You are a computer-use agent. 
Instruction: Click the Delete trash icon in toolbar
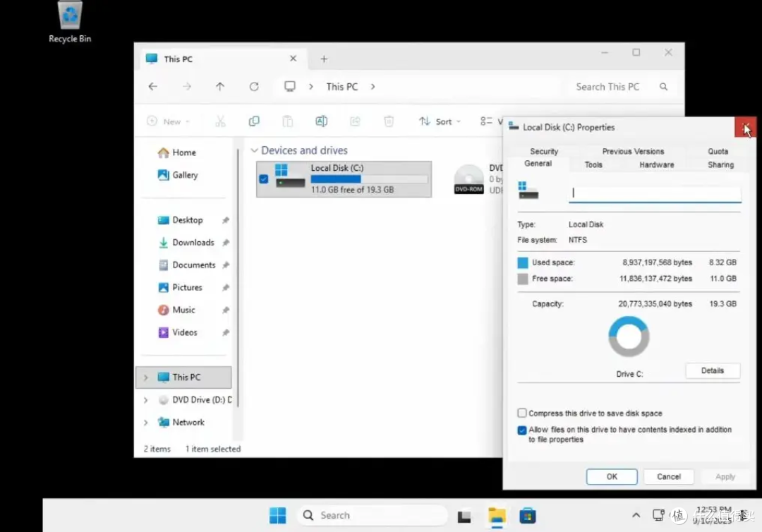(x=389, y=121)
